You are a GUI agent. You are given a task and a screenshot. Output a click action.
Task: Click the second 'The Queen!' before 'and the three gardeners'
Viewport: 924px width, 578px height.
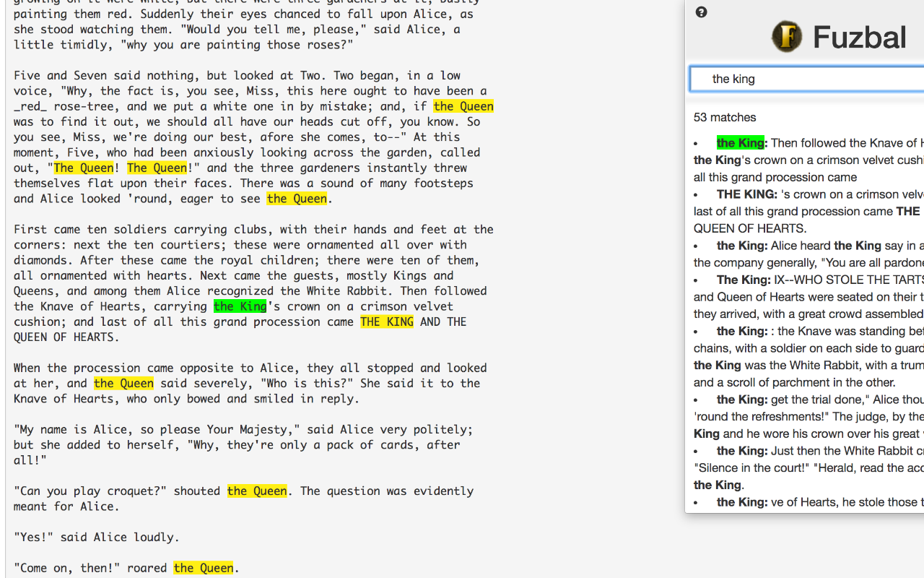pyautogui.click(x=157, y=168)
